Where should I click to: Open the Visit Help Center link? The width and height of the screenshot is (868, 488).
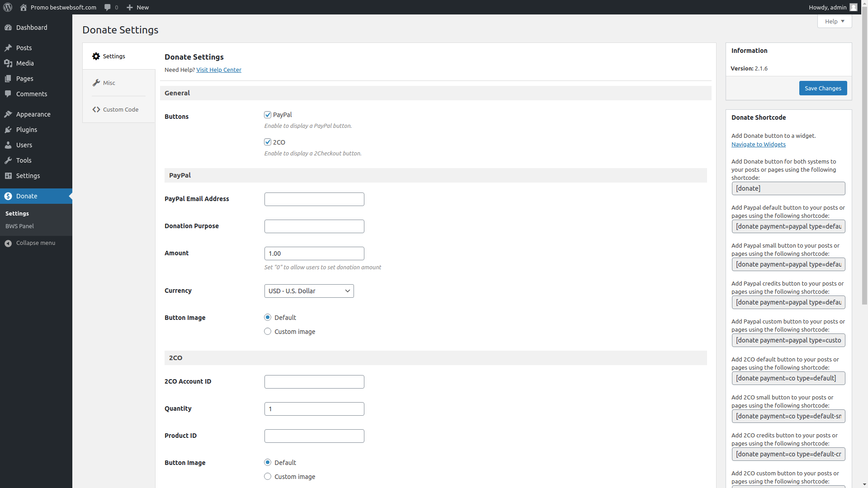point(219,70)
